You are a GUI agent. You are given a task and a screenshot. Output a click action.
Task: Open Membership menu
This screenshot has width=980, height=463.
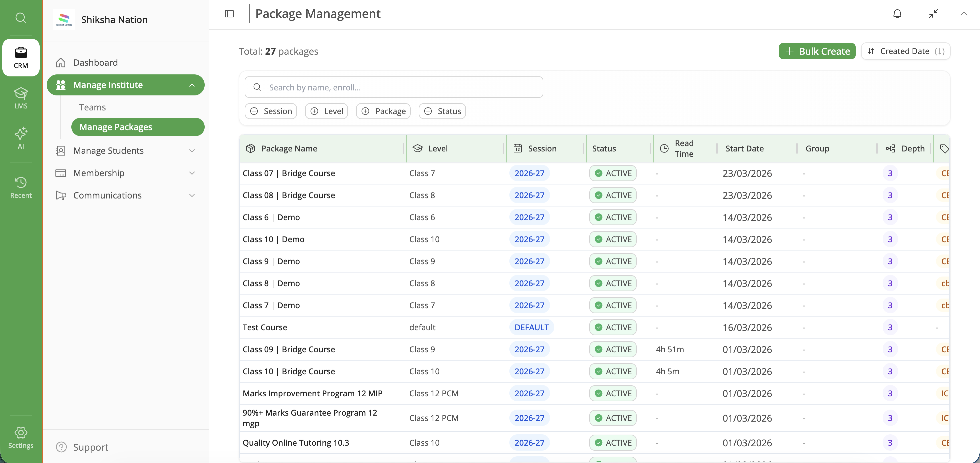[125, 173]
